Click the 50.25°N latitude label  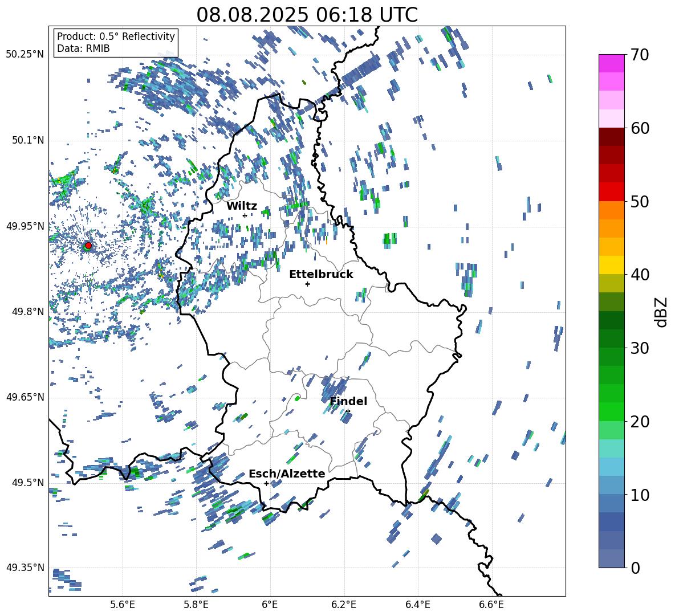point(25,55)
